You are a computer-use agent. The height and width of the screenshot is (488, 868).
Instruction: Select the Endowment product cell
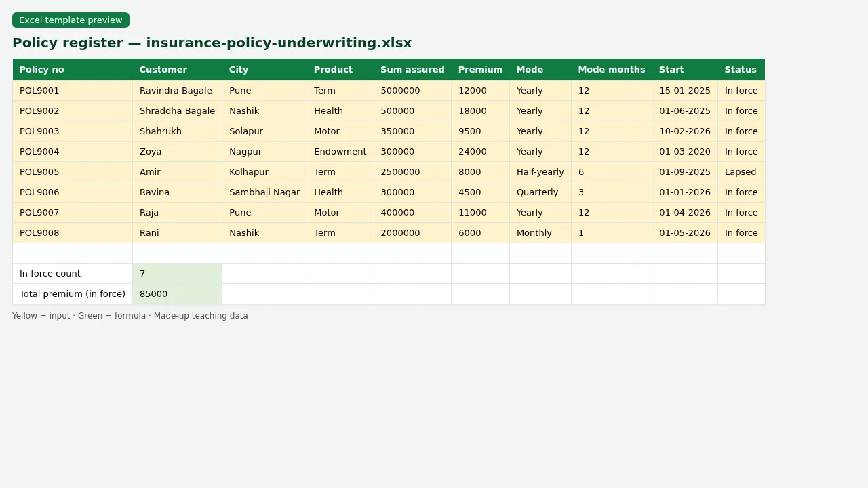pos(340,152)
